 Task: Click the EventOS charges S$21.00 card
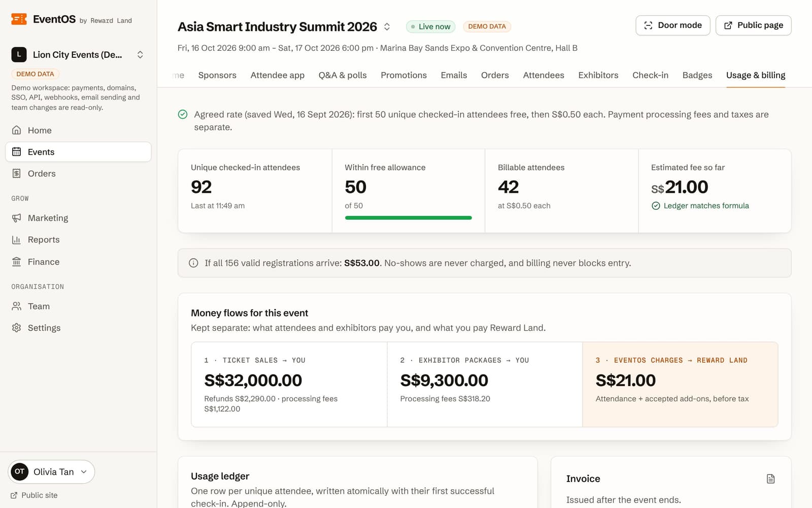click(680, 385)
